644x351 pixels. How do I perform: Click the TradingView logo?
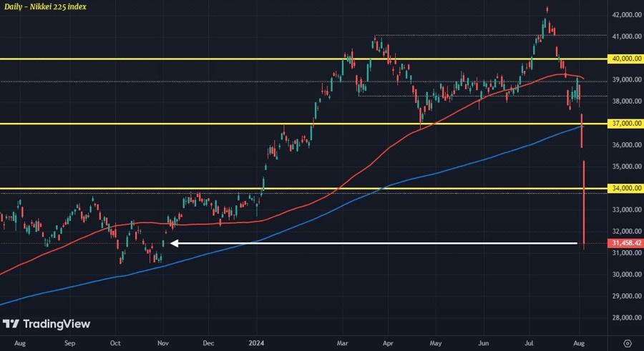tap(47, 324)
